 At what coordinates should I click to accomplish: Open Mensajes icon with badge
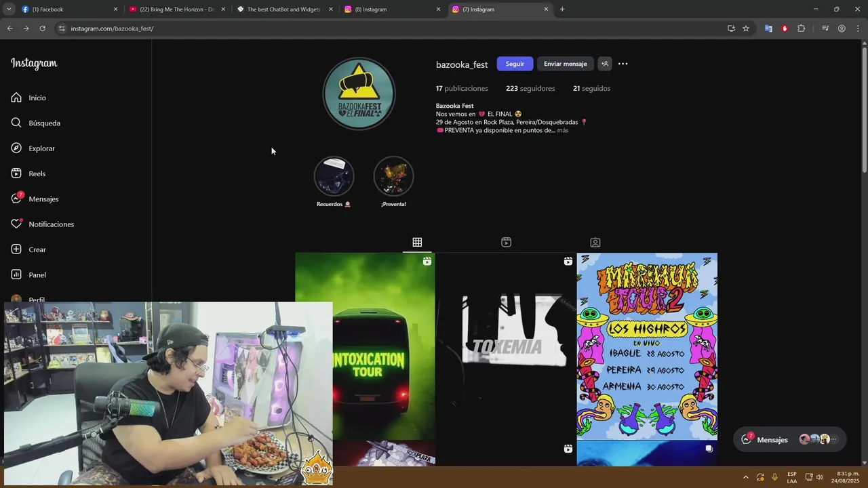pyautogui.click(x=17, y=198)
